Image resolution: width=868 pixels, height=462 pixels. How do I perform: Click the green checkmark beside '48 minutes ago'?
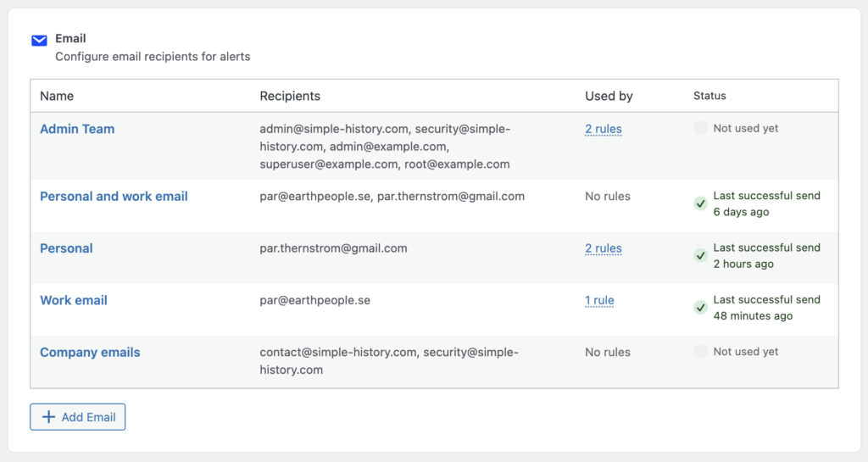(x=700, y=308)
